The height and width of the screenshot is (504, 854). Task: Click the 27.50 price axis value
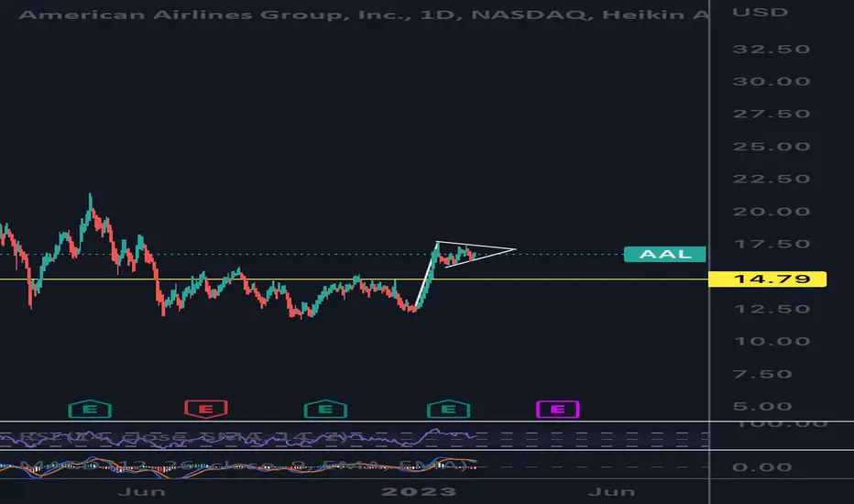(772, 114)
